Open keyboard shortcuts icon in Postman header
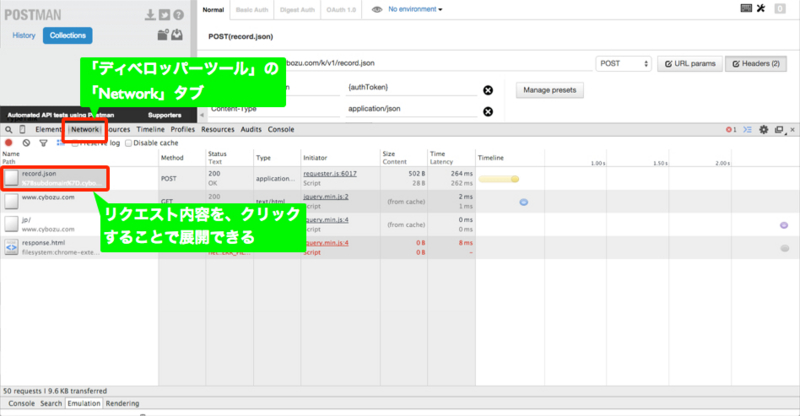The height and width of the screenshot is (416, 800). 746,8
